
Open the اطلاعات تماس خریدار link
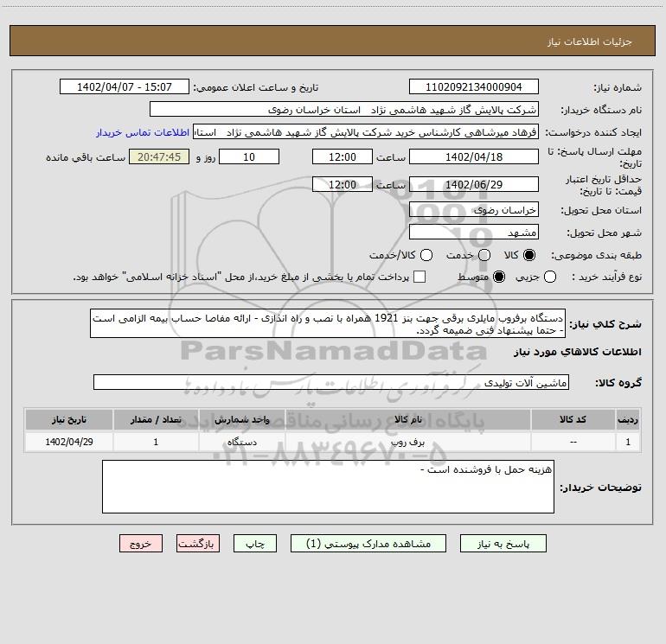(143, 132)
